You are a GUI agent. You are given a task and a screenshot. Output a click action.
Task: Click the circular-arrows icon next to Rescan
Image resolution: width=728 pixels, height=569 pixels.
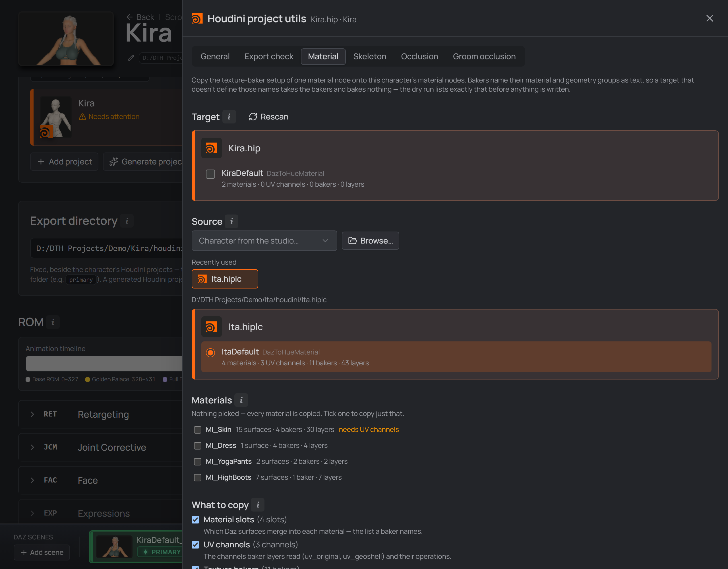click(x=253, y=117)
